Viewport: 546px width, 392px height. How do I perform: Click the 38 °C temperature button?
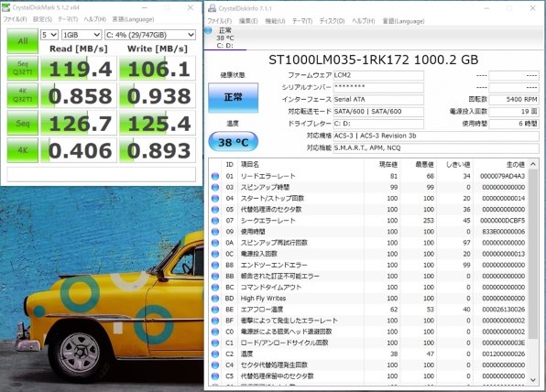[234, 142]
